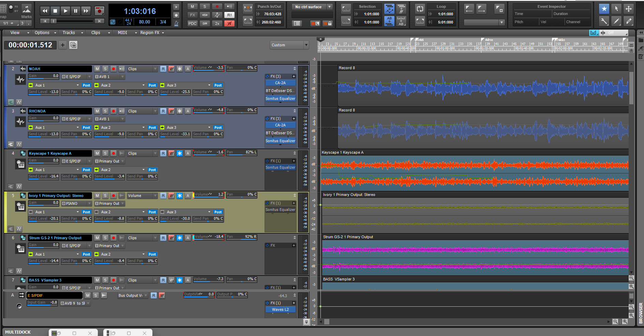Solo the RHONDA track
The height and width of the screenshot is (336, 644).
coord(105,111)
